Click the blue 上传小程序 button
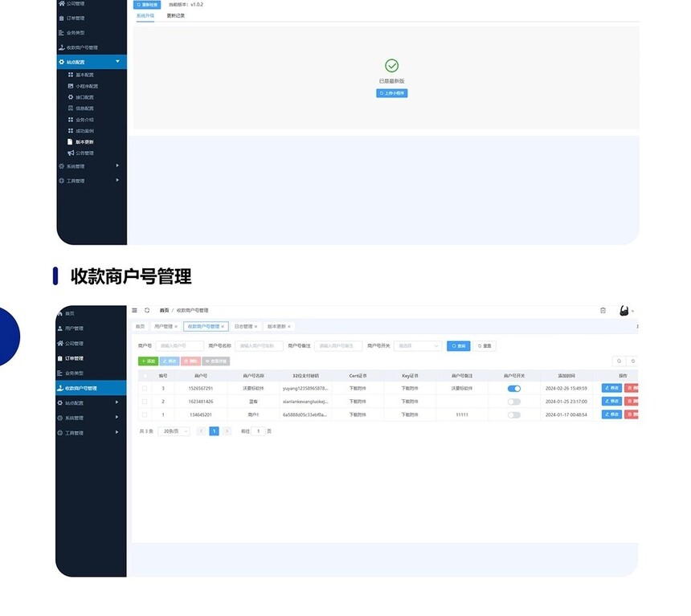 [392, 93]
